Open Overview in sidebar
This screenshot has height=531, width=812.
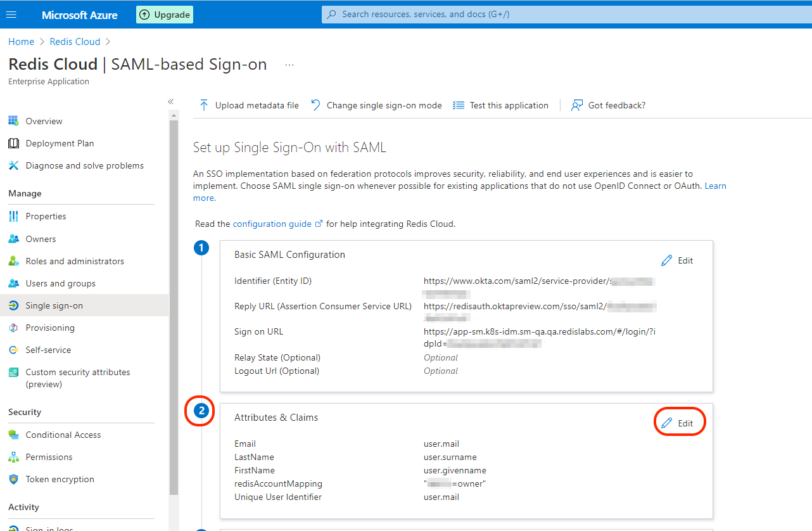44,121
